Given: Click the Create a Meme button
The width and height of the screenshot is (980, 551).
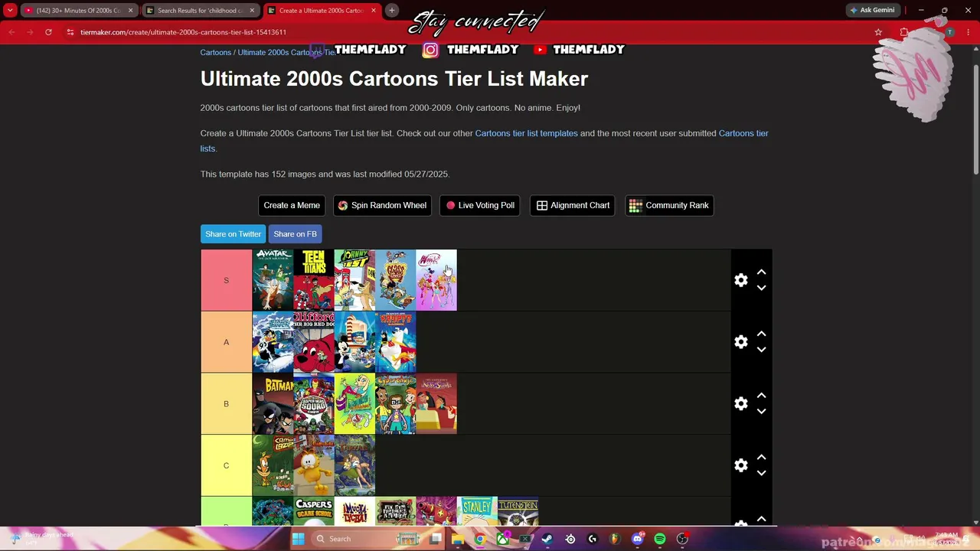Looking at the screenshot, I should [x=292, y=205].
